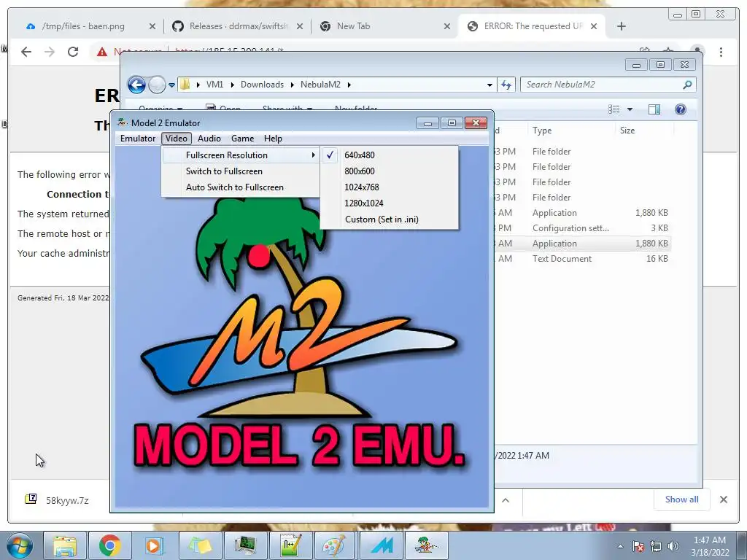Screen dimensions: 747x560
Task: Toggle the Explorer preview pane
Action: tap(654, 109)
